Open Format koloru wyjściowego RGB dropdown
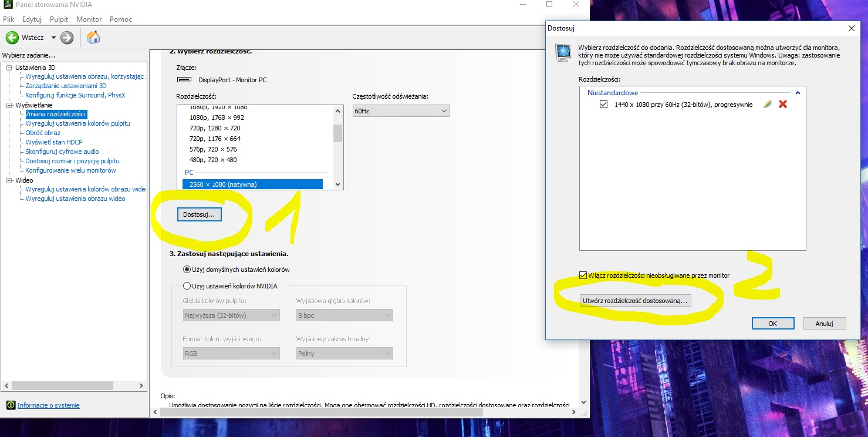 (231, 354)
